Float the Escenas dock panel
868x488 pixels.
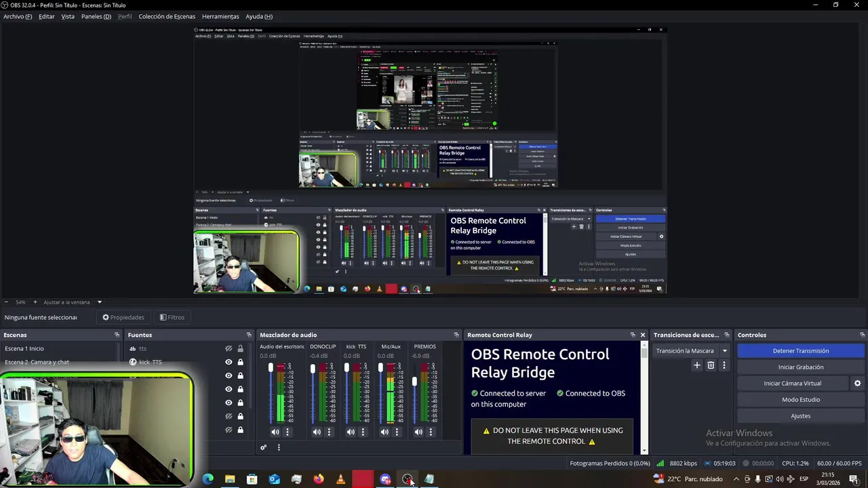117,335
